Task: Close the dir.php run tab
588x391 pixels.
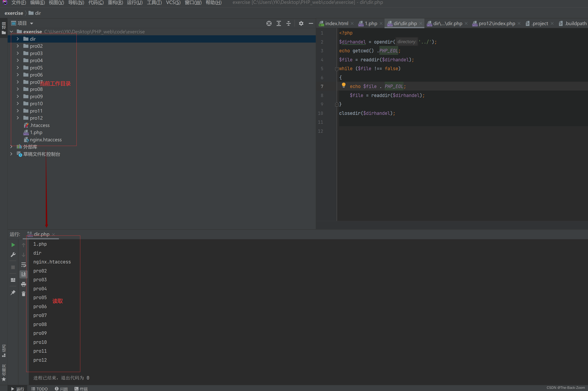Action: pos(53,234)
